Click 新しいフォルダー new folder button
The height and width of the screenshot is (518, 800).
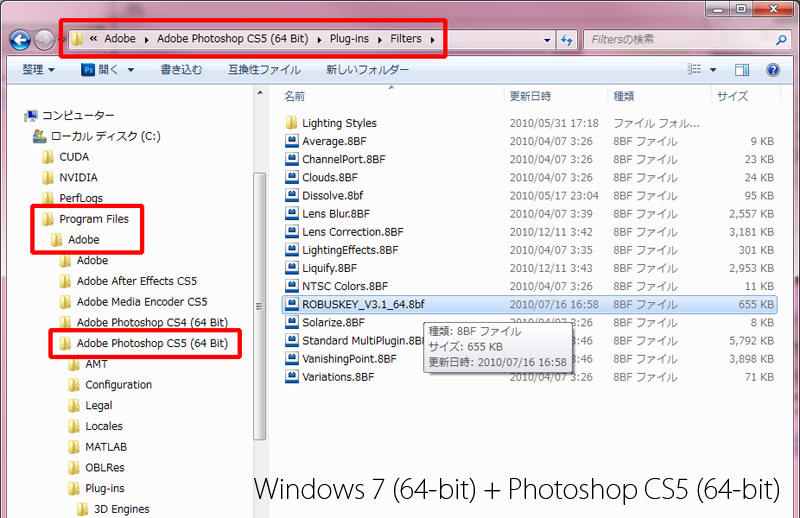click(x=367, y=70)
